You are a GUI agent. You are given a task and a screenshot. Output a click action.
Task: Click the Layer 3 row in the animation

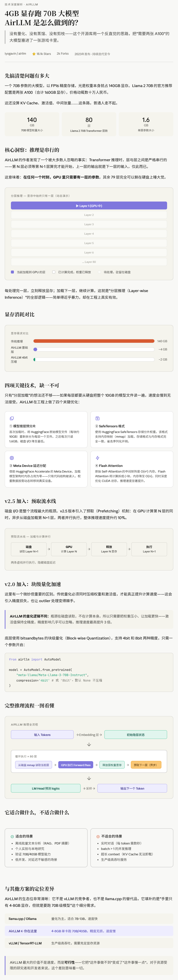point(89,225)
